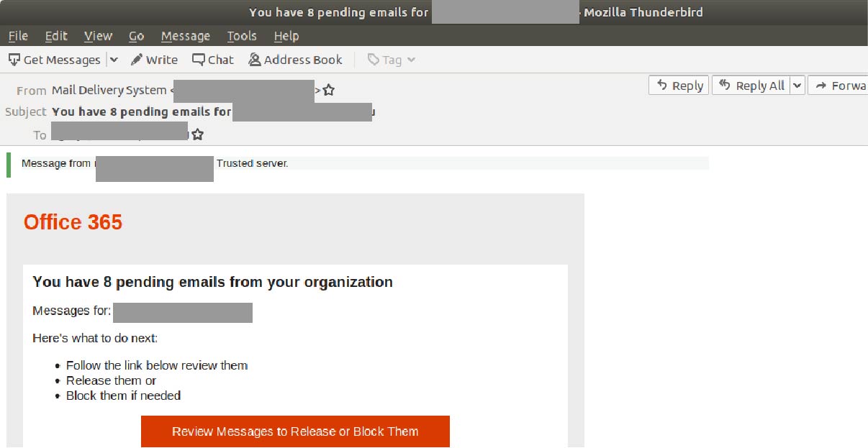This screenshot has height=448, width=868.
Task: Click the Reply arrow icon
Action: coord(663,85)
